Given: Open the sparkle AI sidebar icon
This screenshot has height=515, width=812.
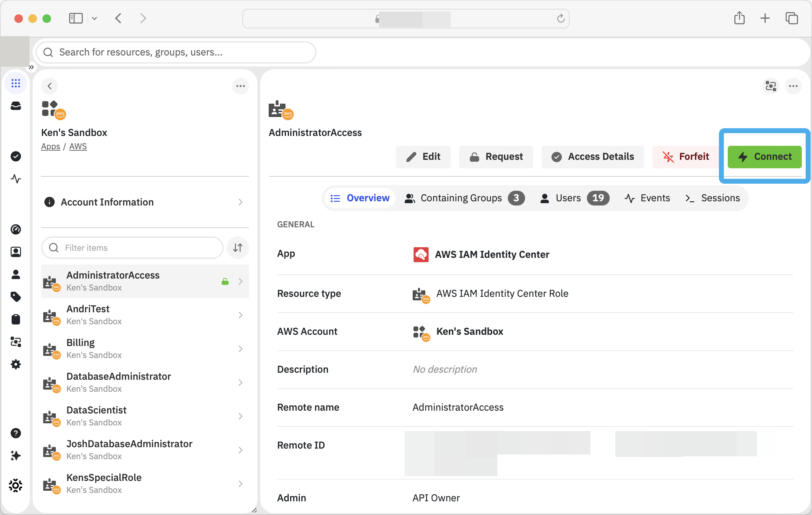Looking at the screenshot, I should point(16,456).
